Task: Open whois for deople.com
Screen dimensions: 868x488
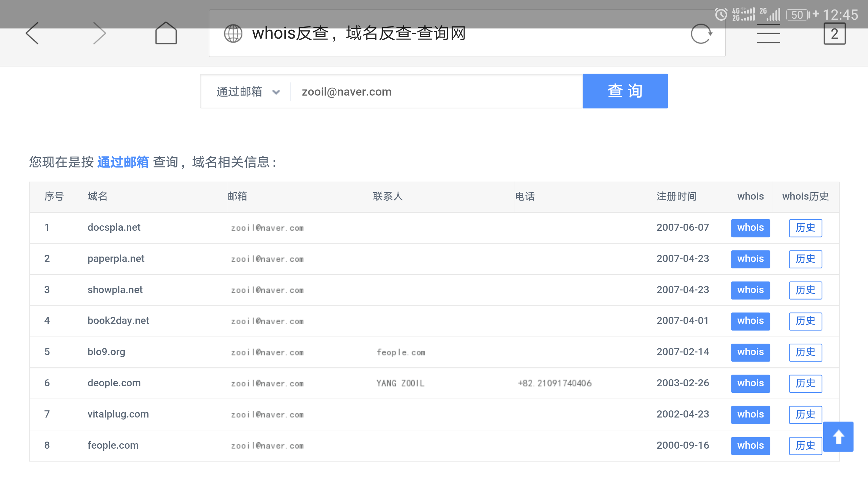Action: [x=750, y=383]
